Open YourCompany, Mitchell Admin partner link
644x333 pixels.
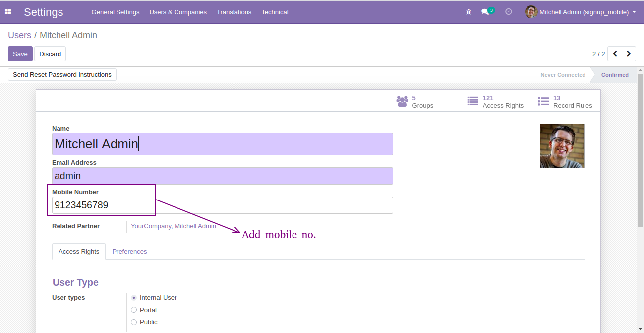tap(174, 226)
